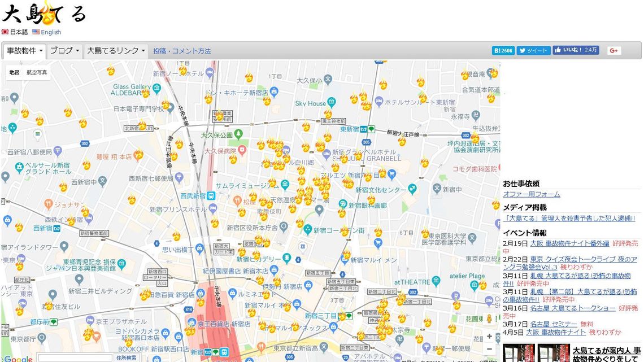
Task: Click the Street View pegman icon
Action: point(490,319)
